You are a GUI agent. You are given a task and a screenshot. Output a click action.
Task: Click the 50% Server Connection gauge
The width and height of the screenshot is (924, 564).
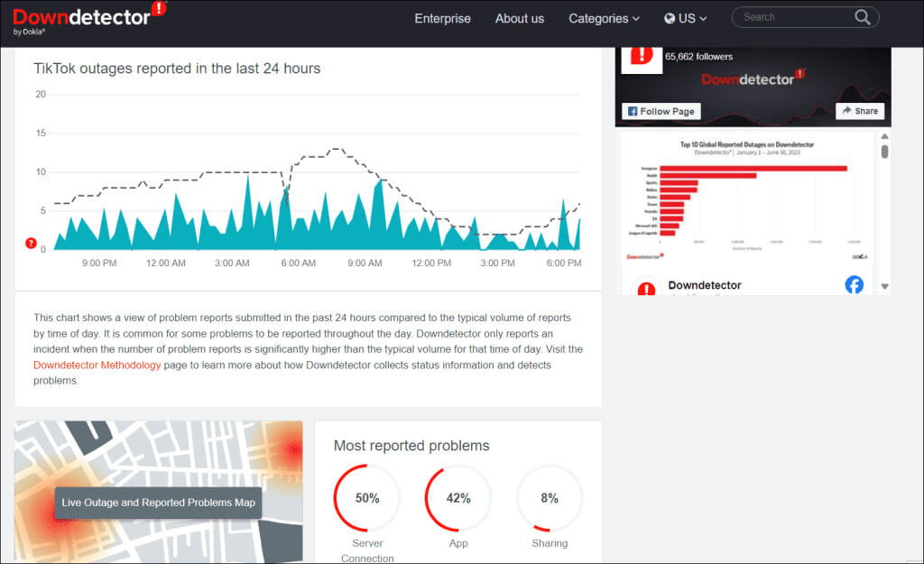pyautogui.click(x=366, y=498)
